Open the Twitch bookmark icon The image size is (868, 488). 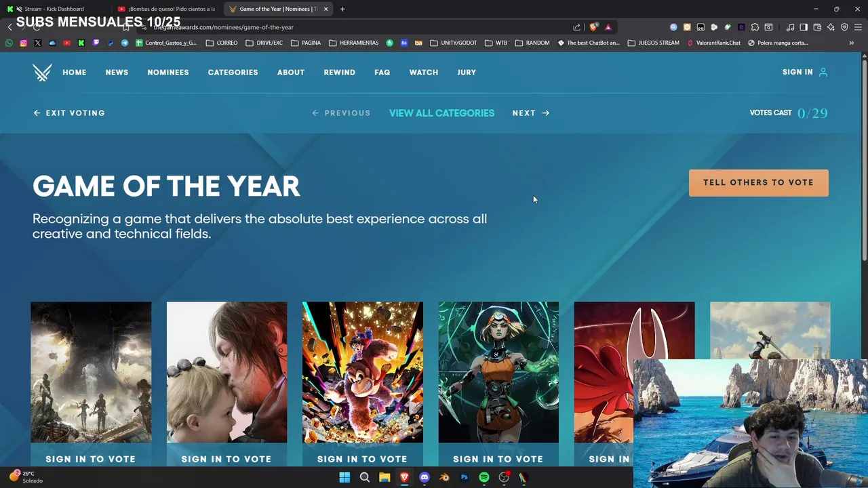click(96, 43)
